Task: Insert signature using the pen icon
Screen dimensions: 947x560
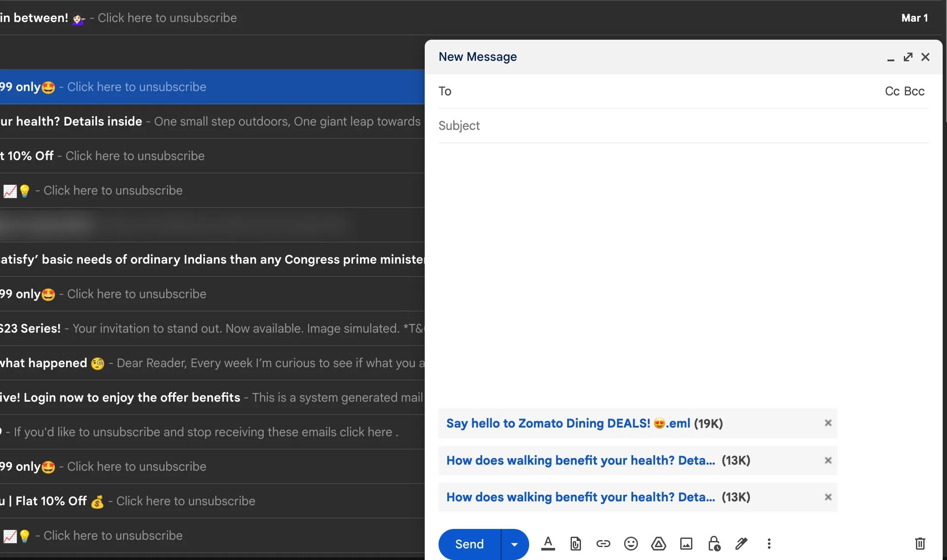Action: [x=742, y=544]
